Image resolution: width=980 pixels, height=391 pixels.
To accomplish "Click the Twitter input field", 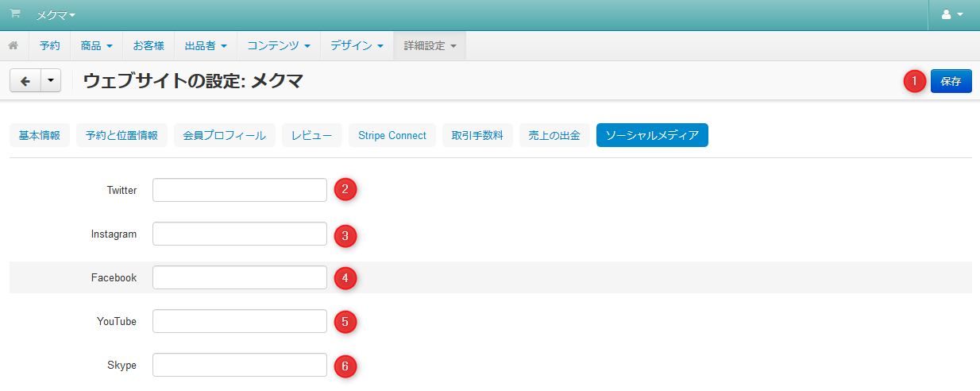I will [240, 190].
